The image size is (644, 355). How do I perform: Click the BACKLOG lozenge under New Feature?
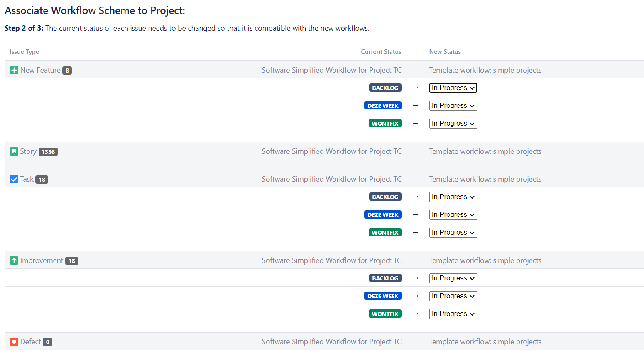pyautogui.click(x=385, y=88)
